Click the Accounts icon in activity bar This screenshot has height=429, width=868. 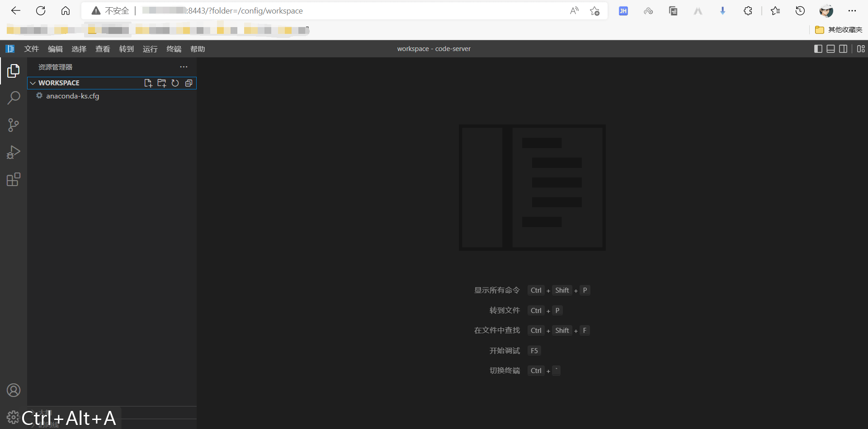[x=14, y=390]
